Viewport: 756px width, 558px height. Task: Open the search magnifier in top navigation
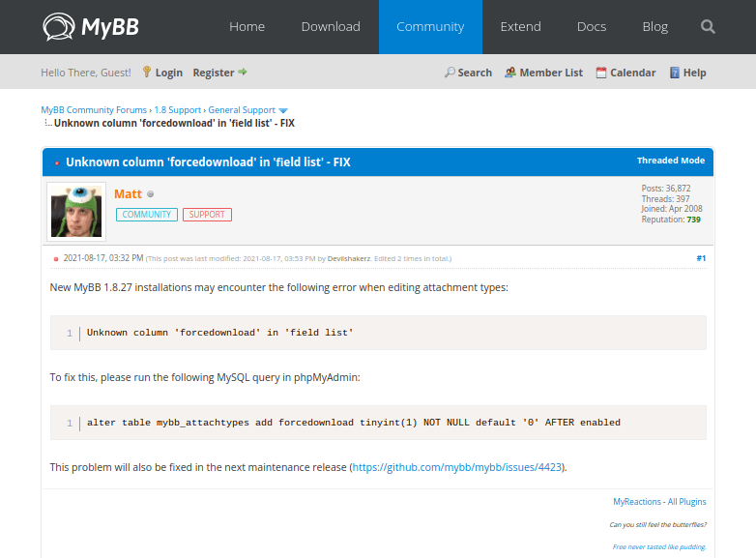[708, 26]
